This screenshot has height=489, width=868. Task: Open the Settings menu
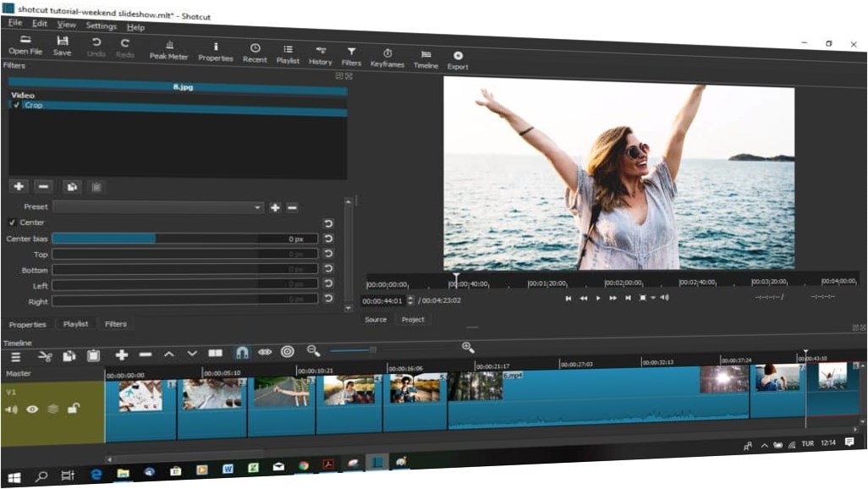[x=101, y=26]
